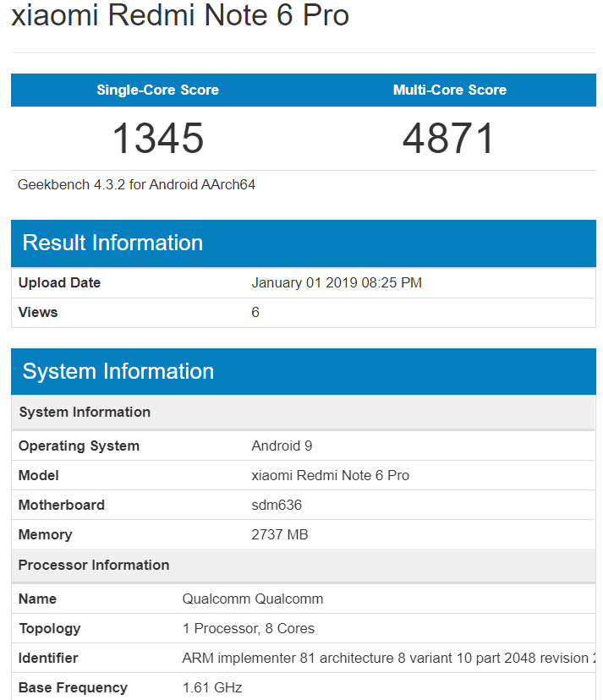Image resolution: width=603 pixels, height=700 pixels.
Task: Click the Topology label
Action: (x=50, y=629)
